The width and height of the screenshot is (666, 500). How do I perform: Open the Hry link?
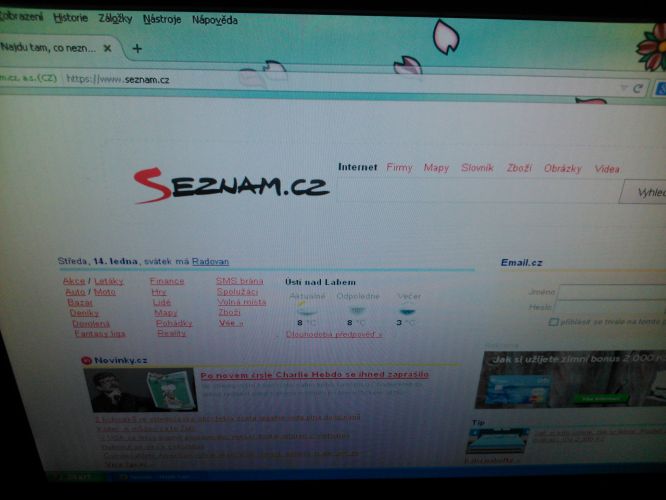pyautogui.click(x=159, y=292)
